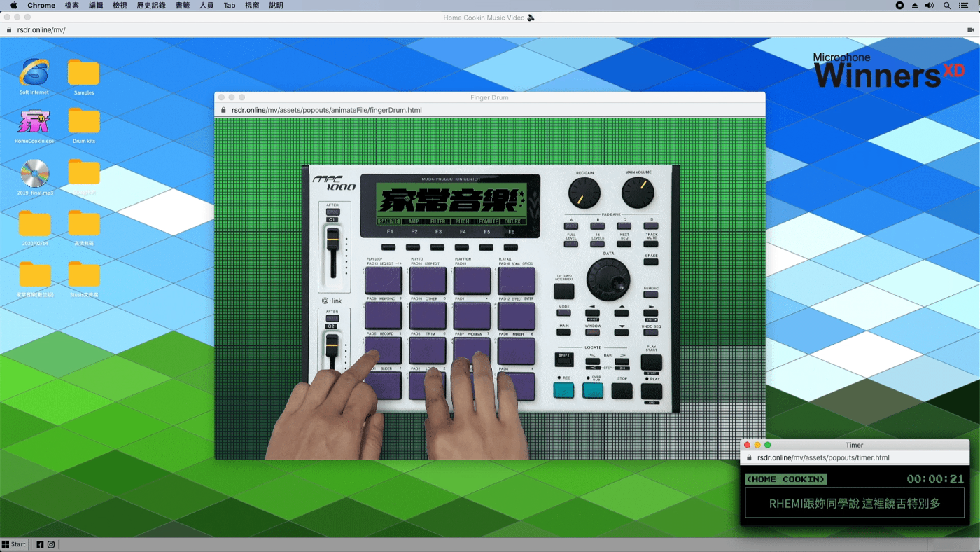Tap PAD15 PLAY FROM pad

pos(472,280)
